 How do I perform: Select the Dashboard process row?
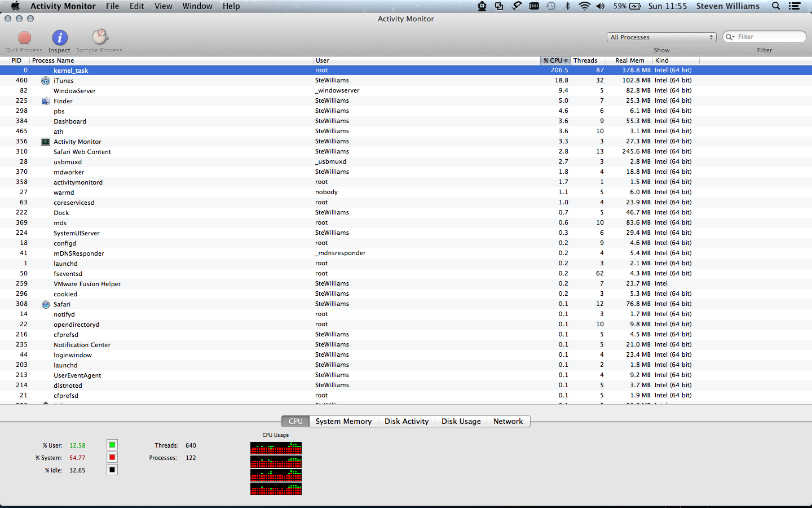406,121
